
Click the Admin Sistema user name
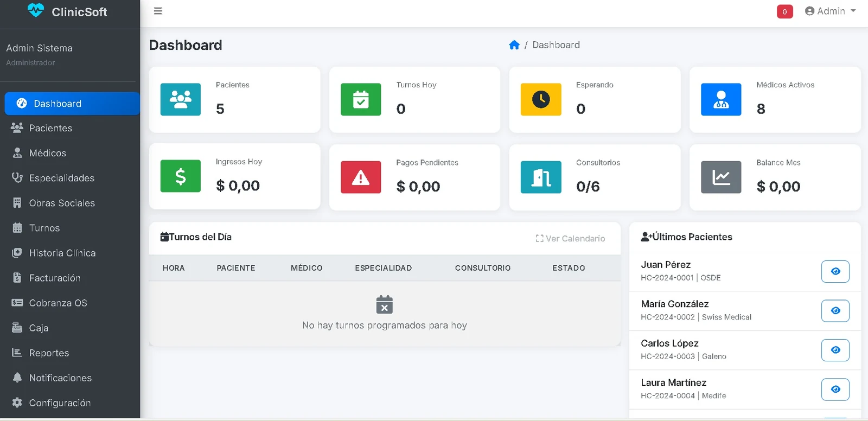pyautogui.click(x=39, y=48)
